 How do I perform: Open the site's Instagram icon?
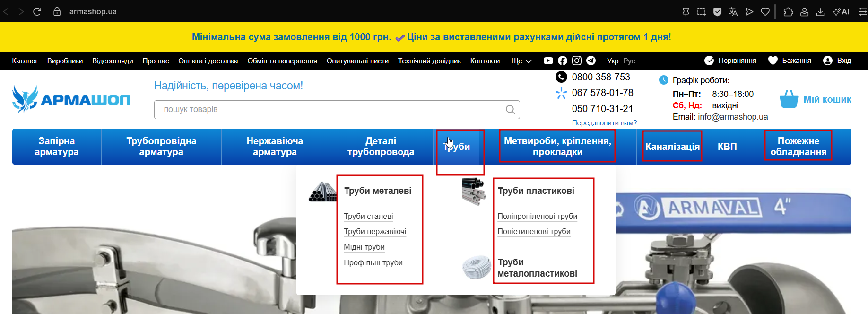577,61
